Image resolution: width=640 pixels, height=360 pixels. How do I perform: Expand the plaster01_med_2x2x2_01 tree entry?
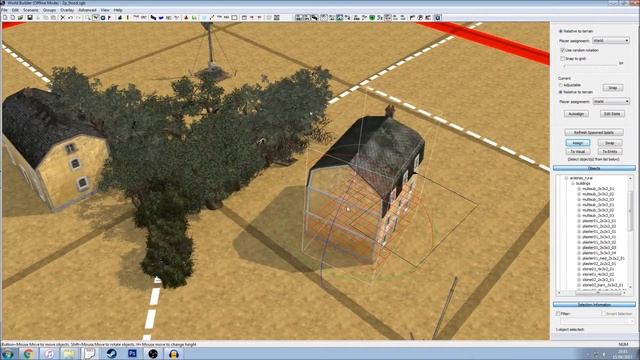coord(579,258)
